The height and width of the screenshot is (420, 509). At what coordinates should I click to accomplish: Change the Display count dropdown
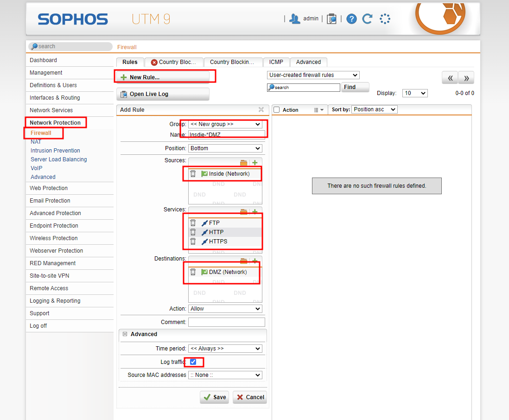tap(415, 93)
